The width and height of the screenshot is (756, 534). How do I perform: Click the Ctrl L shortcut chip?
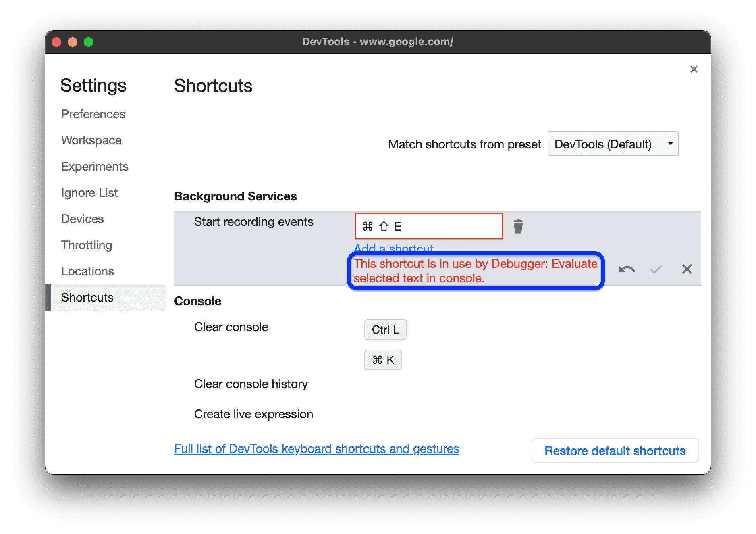coord(385,330)
